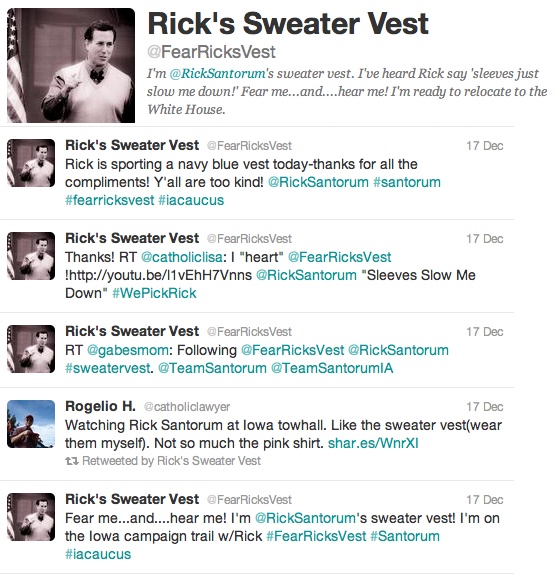Click the #WePickRick hashtag
The height and width of the screenshot is (587, 558).
pos(154,293)
